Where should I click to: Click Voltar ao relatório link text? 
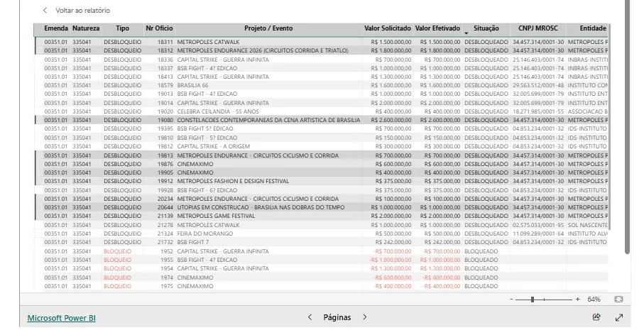[x=82, y=10]
